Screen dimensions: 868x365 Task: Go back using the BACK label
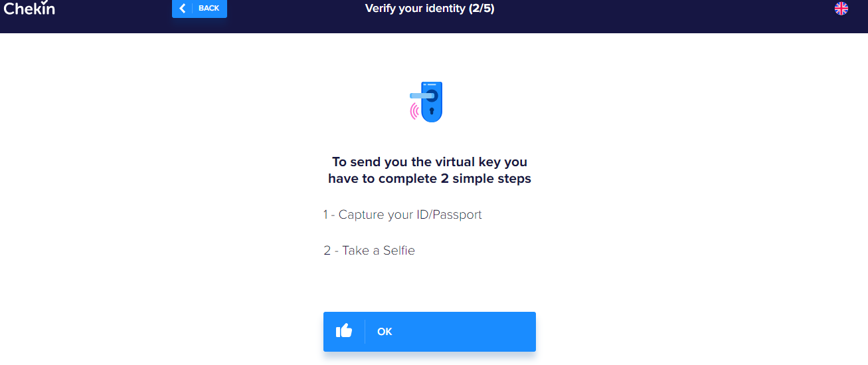[209, 8]
